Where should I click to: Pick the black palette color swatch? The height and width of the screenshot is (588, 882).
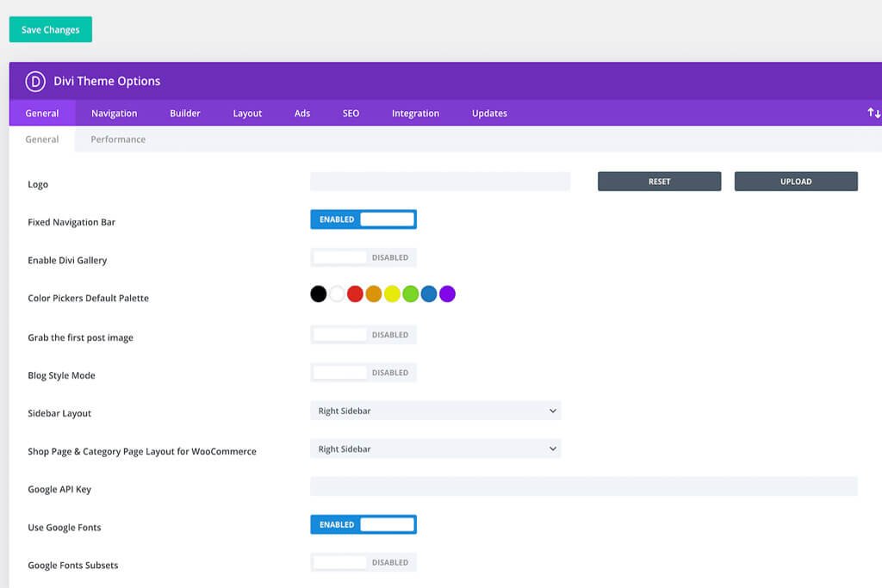click(x=319, y=294)
